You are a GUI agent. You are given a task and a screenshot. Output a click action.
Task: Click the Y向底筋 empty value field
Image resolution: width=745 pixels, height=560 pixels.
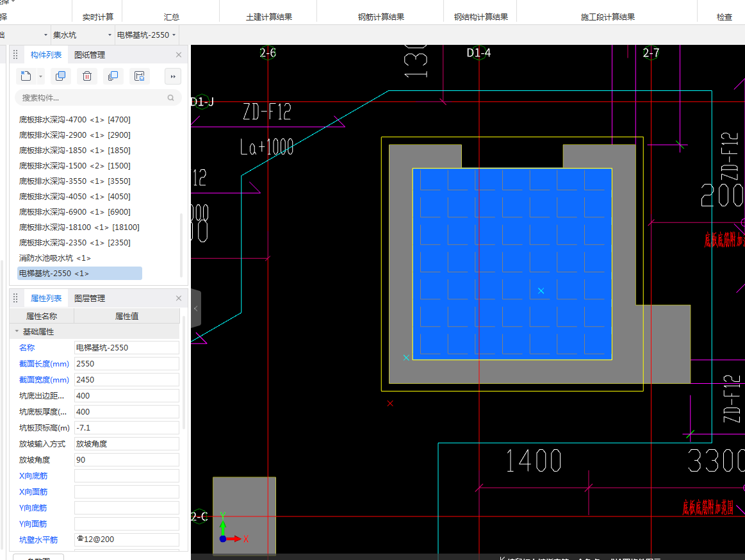(126, 507)
